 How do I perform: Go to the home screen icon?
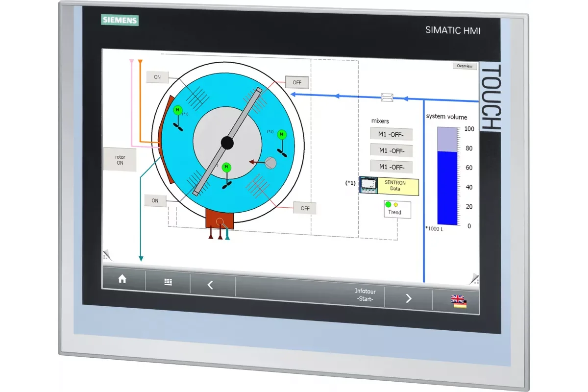(122, 279)
